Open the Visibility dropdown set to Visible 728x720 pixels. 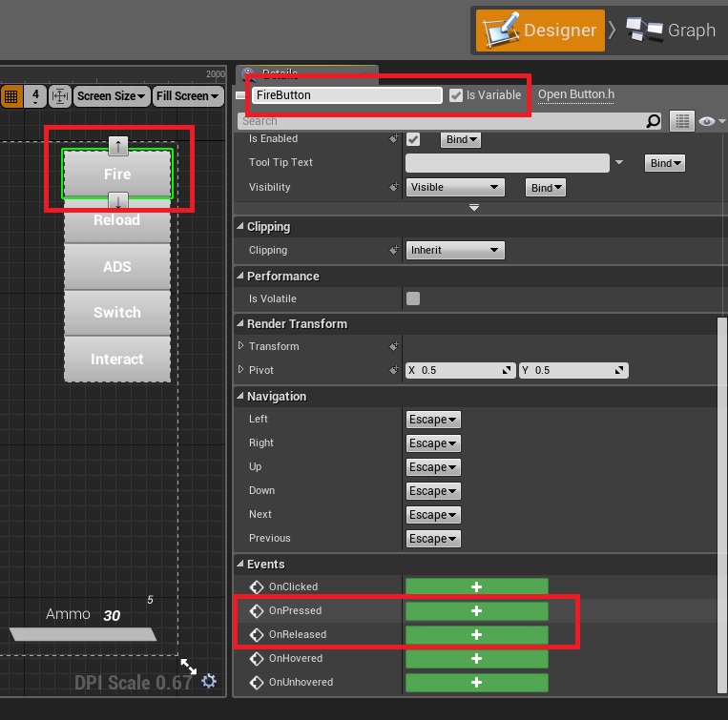[454, 187]
